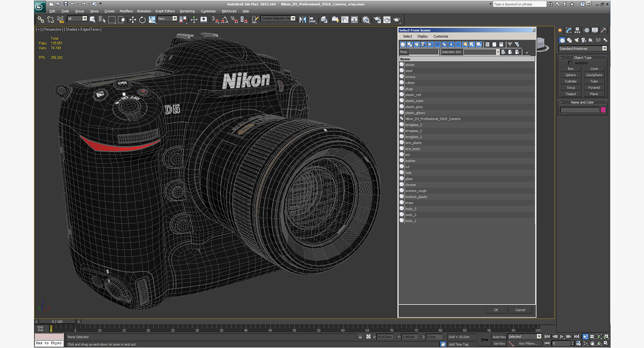
Task: Go to the end frame
Action: click(x=577, y=337)
